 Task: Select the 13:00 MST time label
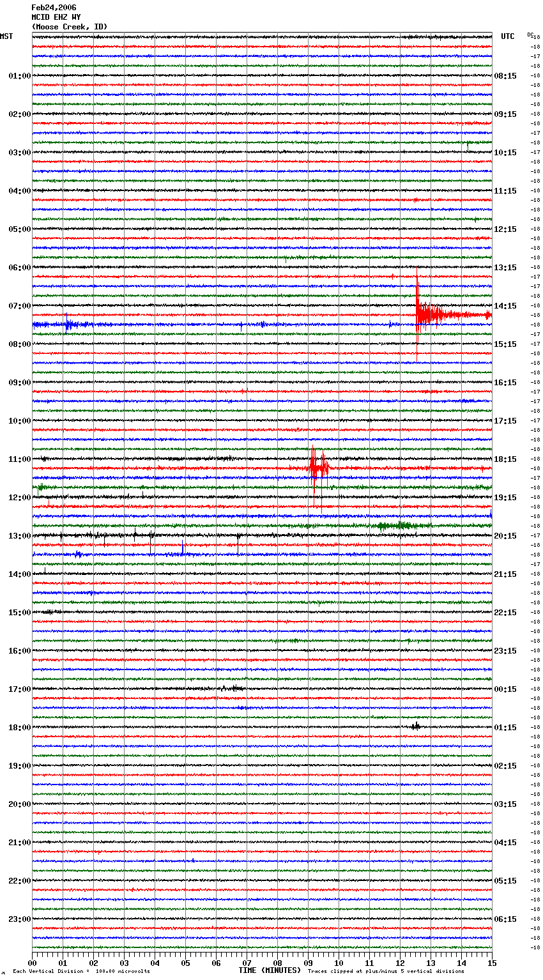[x=20, y=536]
